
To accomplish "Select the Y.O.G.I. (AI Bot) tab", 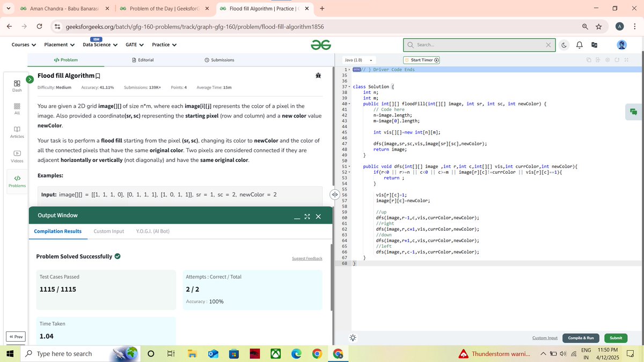I will click(x=153, y=231).
